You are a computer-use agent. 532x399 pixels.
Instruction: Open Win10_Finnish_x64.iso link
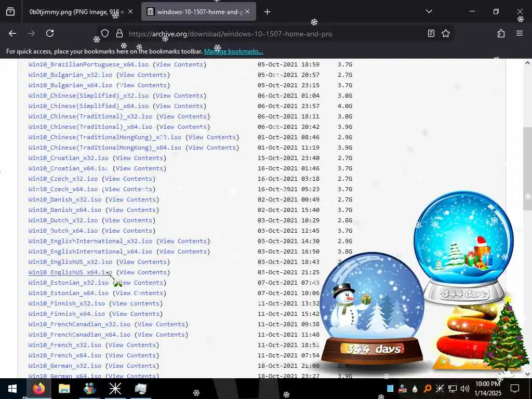point(67,314)
